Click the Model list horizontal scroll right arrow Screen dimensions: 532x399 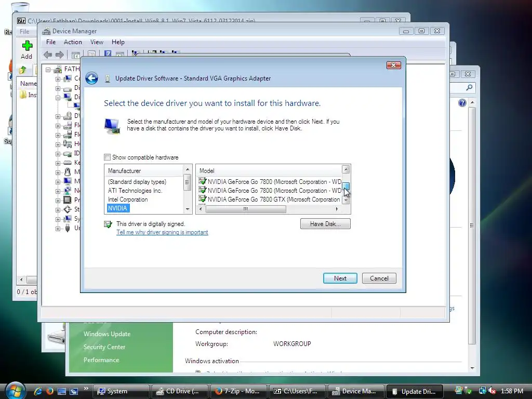click(337, 209)
